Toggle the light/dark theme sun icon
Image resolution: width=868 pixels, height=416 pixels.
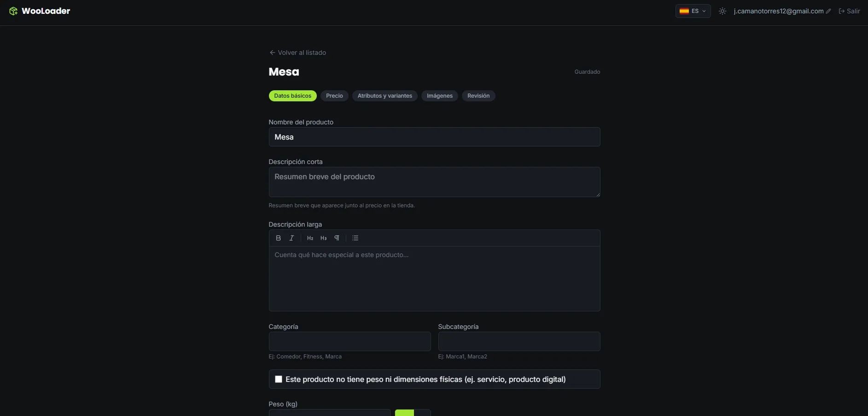click(x=722, y=11)
